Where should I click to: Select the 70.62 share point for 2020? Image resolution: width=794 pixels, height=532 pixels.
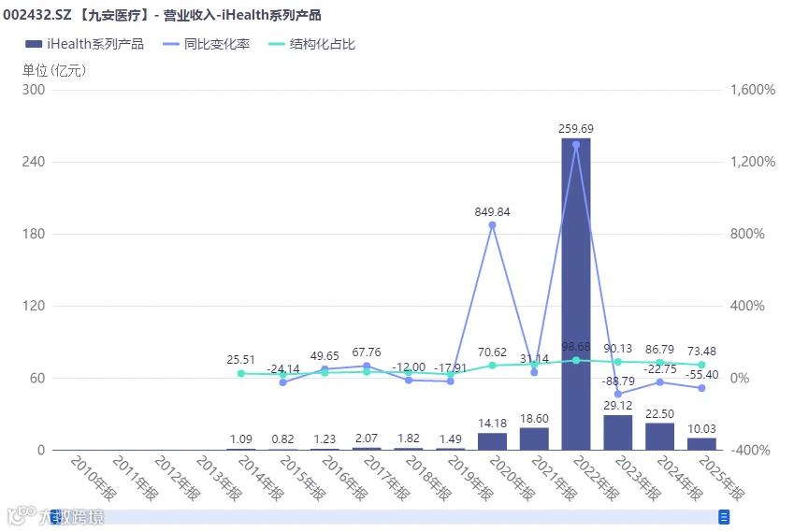click(x=492, y=366)
